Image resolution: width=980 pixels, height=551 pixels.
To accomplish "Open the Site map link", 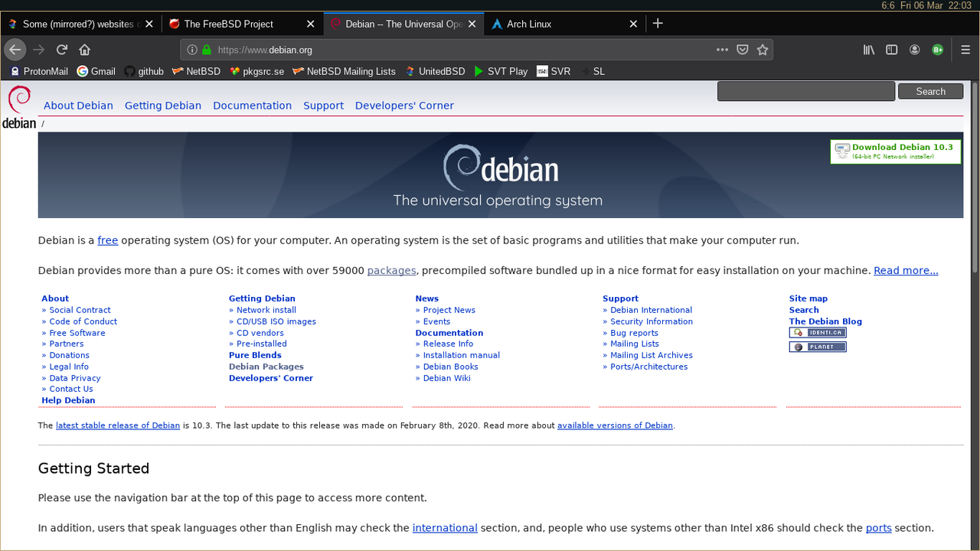I will (808, 298).
